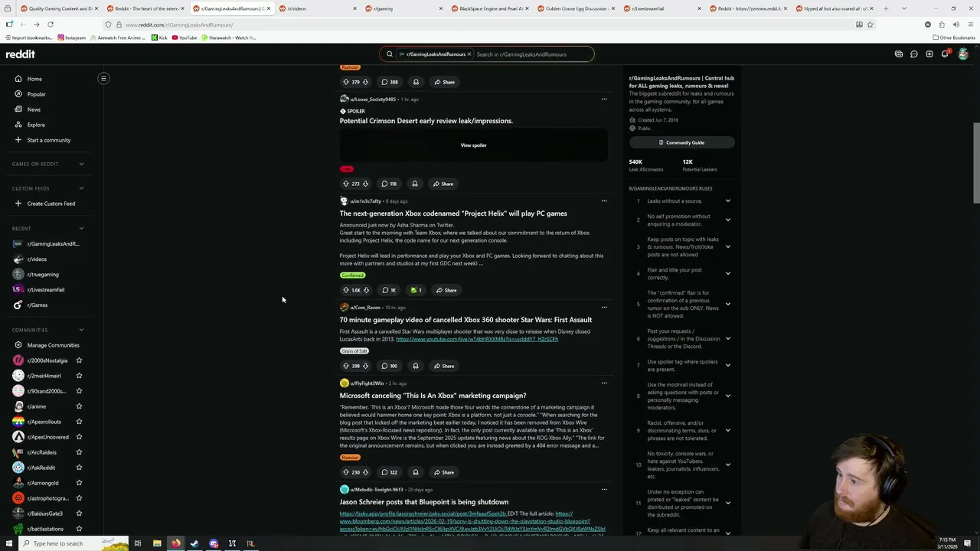Toggle favorite star for r/90sand2000s community
The height and width of the screenshot is (551, 980).
tap(79, 391)
